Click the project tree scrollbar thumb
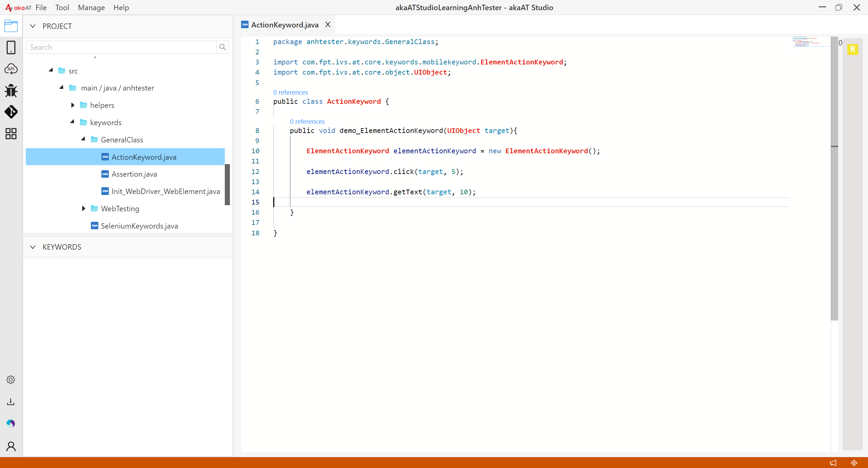The width and height of the screenshot is (868, 468). click(x=227, y=185)
